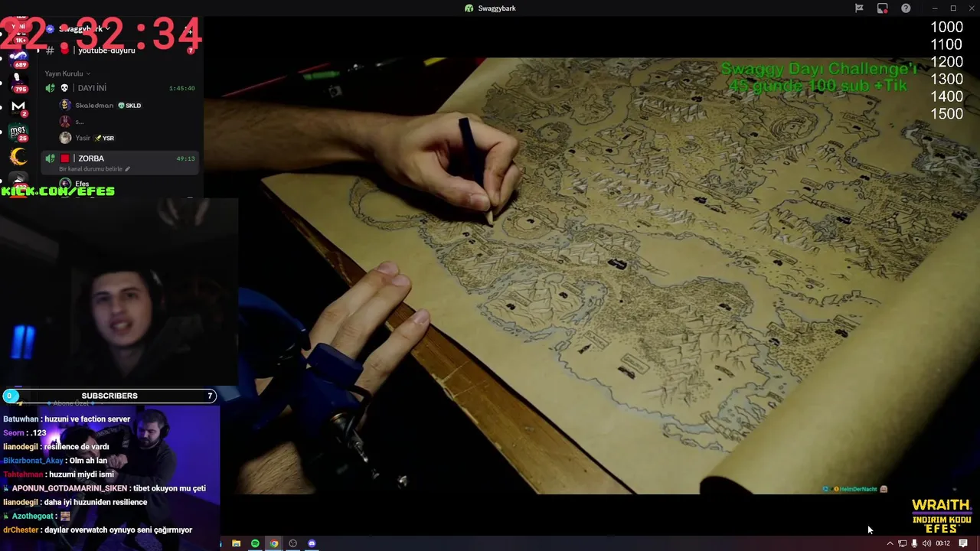Open the Discord help question mark icon

tap(906, 8)
